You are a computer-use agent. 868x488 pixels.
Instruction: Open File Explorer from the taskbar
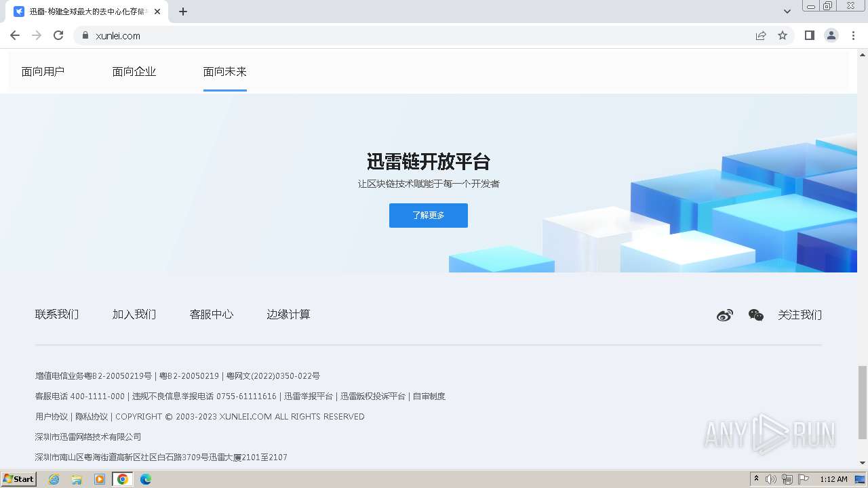tap(77, 479)
